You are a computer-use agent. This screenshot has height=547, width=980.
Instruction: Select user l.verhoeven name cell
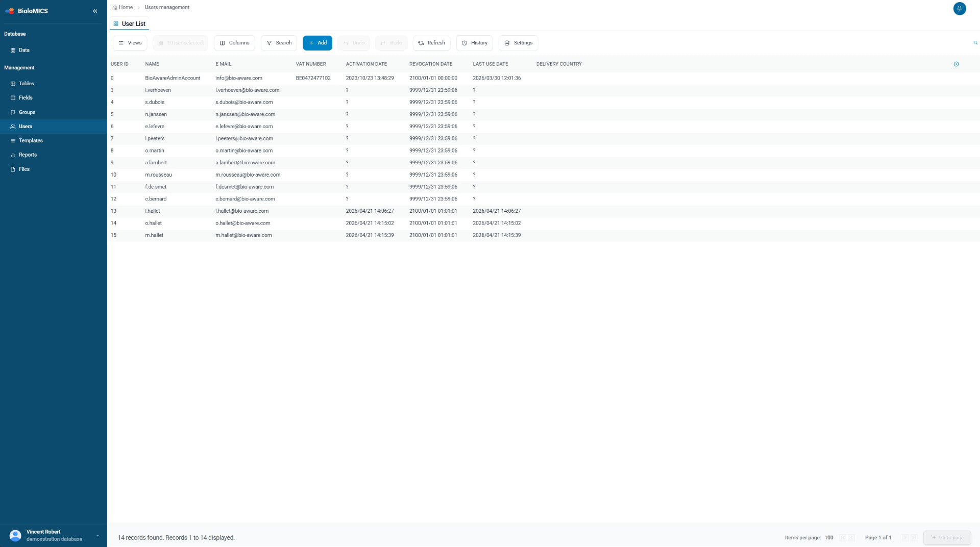click(x=158, y=90)
